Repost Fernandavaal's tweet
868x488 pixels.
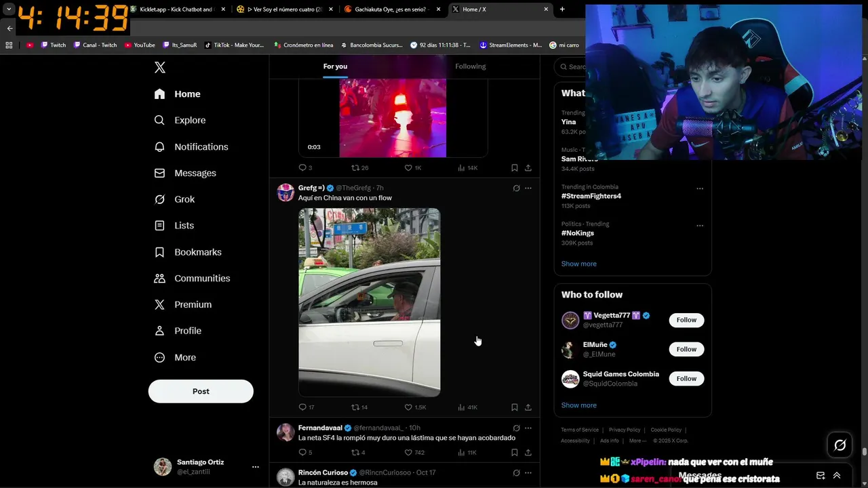pos(358,453)
